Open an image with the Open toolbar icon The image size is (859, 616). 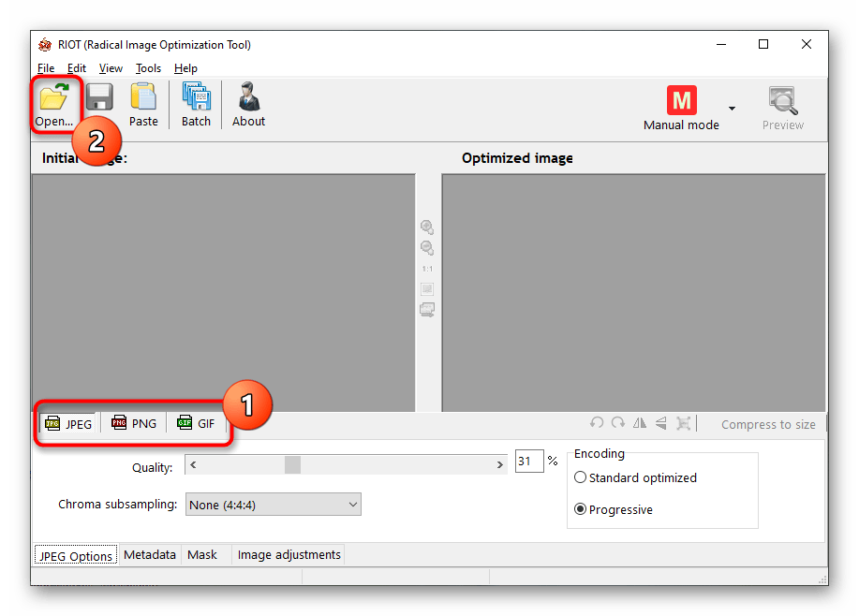coord(53,105)
